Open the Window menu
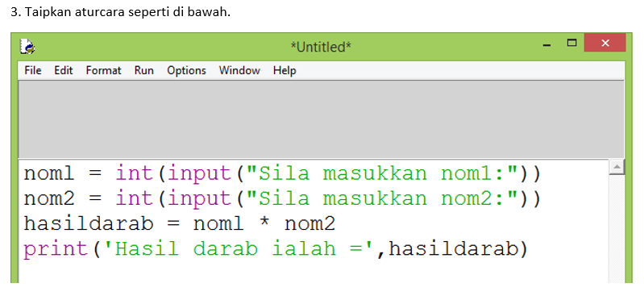Screen dimensions: 644x300 (x=239, y=71)
